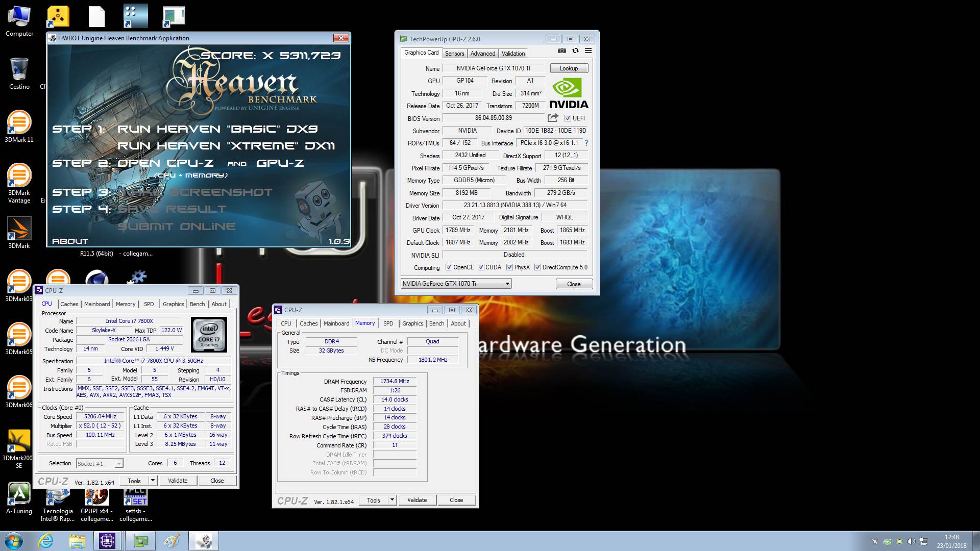Launch the 3DMark2001 SE desktop shortcut
980x551 pixels.
point(19,448)
